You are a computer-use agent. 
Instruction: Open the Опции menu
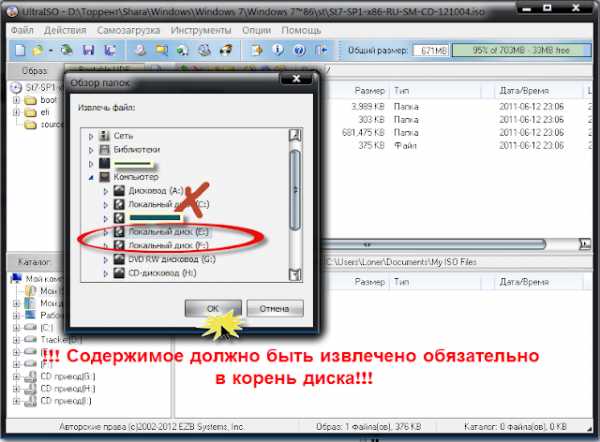point(256,30)
